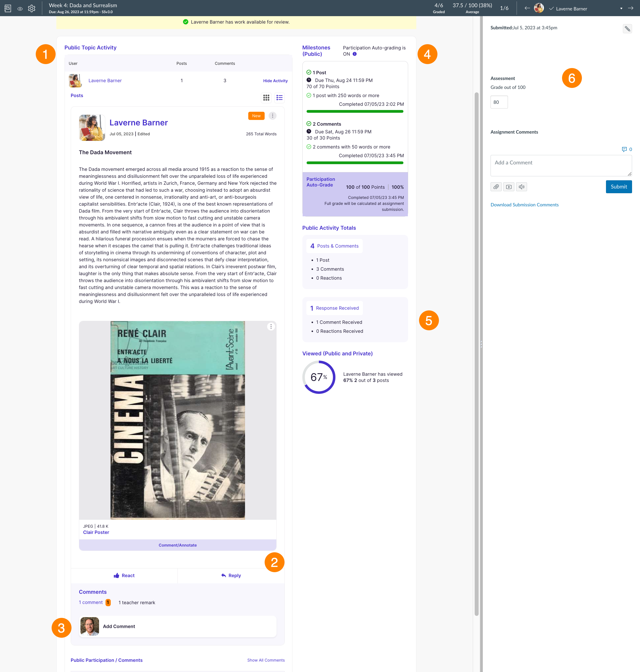640x672 pixels.
Task: Click the participation auto-grading info icon
Action: tap(355, 54)
